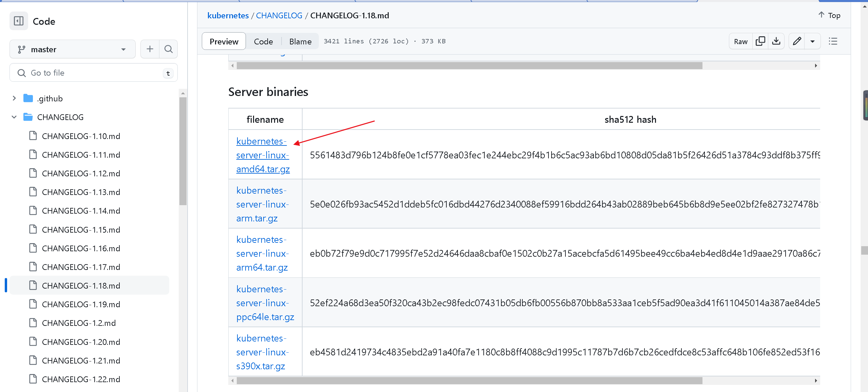The width and height of the screenshot is (868, 392).
Task: Download raw file icon
Action: [776, 41]
